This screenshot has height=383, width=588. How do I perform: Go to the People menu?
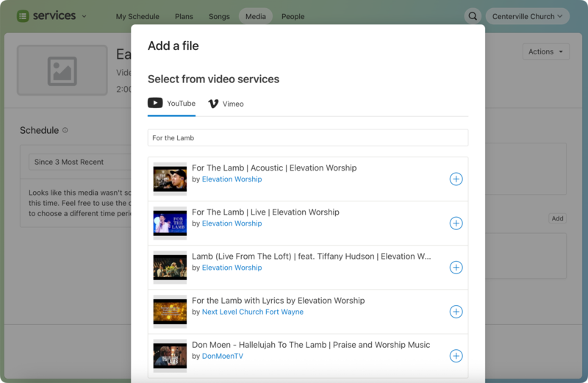click(293, 16)
